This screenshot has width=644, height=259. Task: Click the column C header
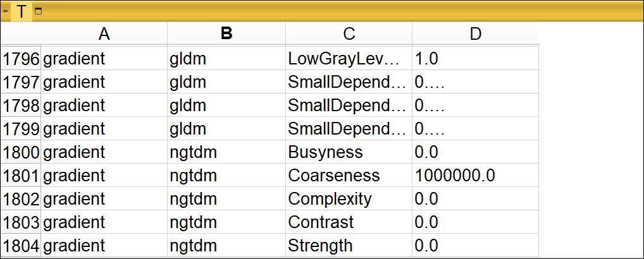(349, 35)
